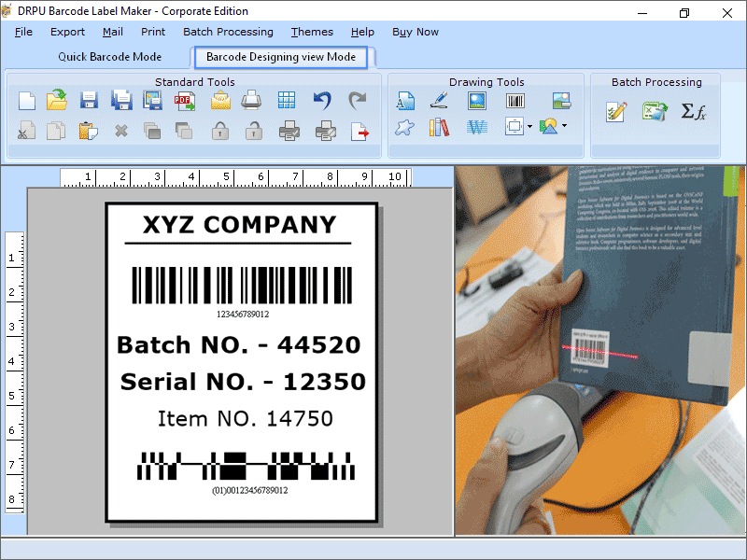The height and width of the screenshot is (560, 747).
Task: Click the Buy Now menu item
Action: [x=416, y=32]
